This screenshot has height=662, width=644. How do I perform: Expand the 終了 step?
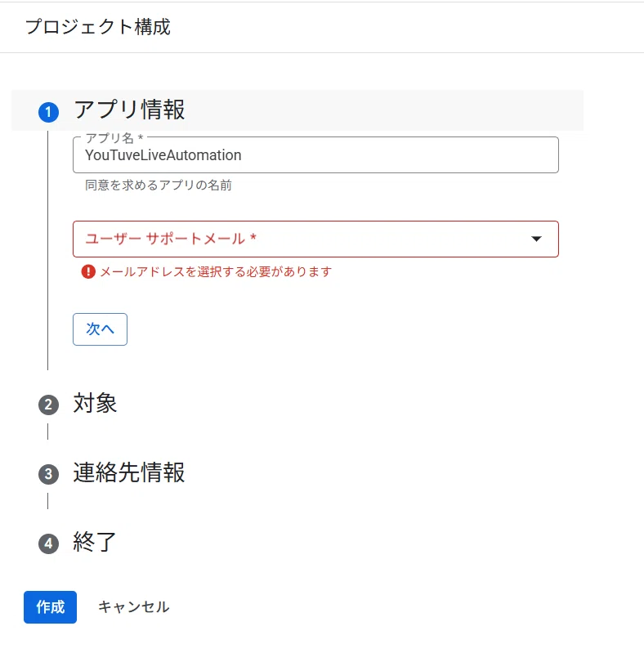(x=95, y=542)
